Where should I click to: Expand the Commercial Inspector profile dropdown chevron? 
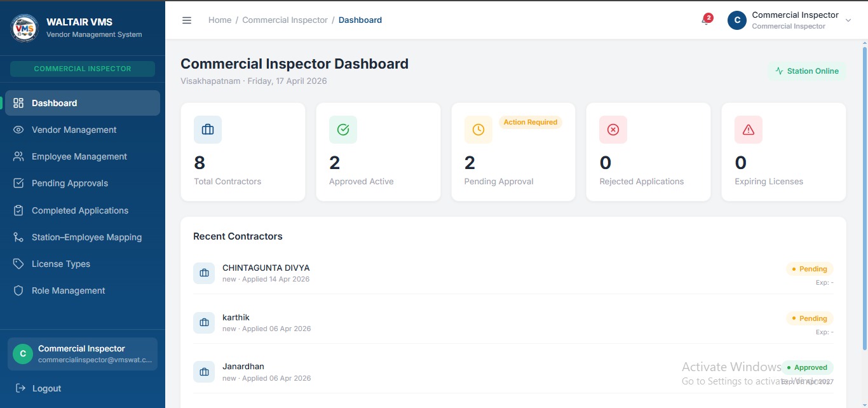tap(848, 20)
